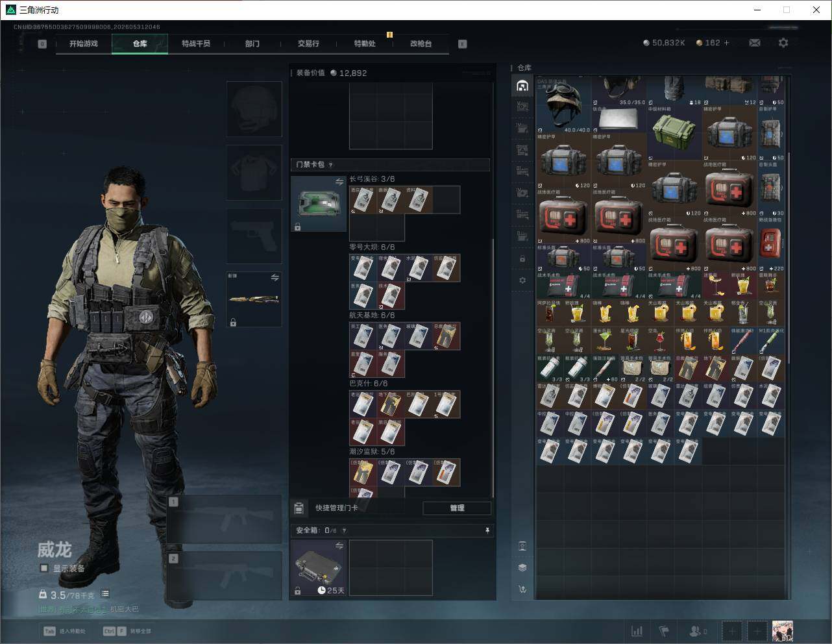Switch to 仓库 tab
Image resolution: width=832 pixels, height=644 pixels.
coord(140,43)
